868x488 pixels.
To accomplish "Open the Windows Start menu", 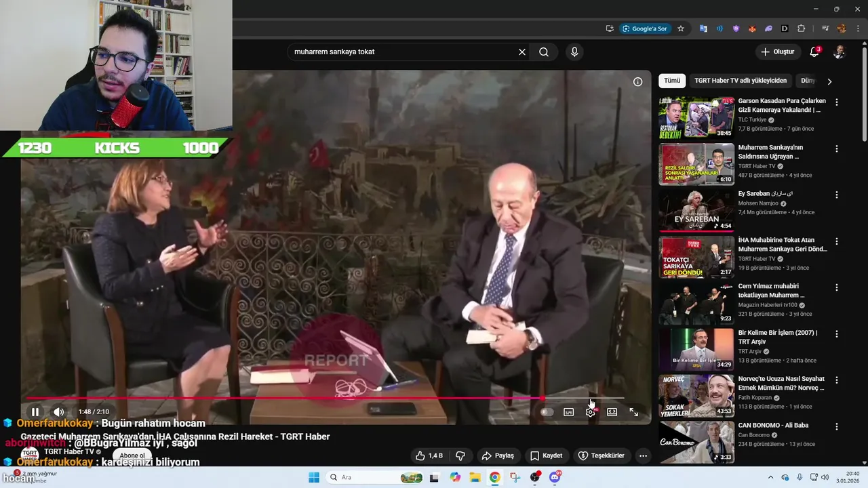I will click(x=313, y=477).
